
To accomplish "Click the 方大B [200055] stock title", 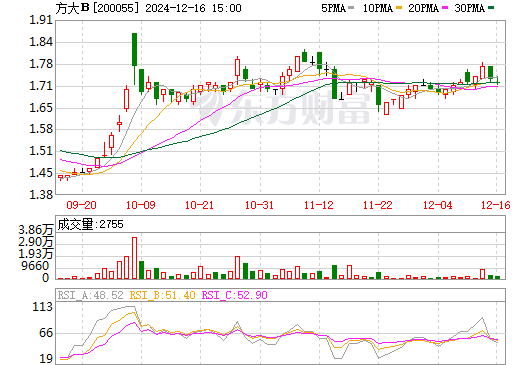I will pos(97,8).
